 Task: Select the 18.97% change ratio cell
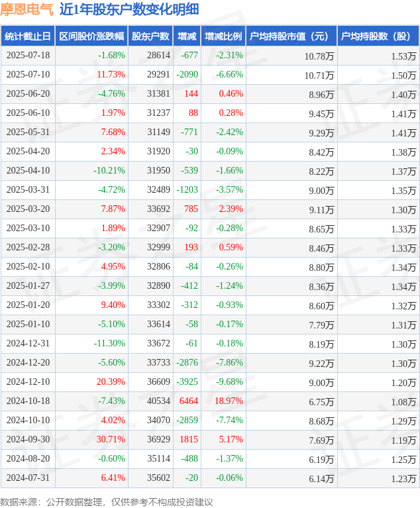tap(229, 401)
